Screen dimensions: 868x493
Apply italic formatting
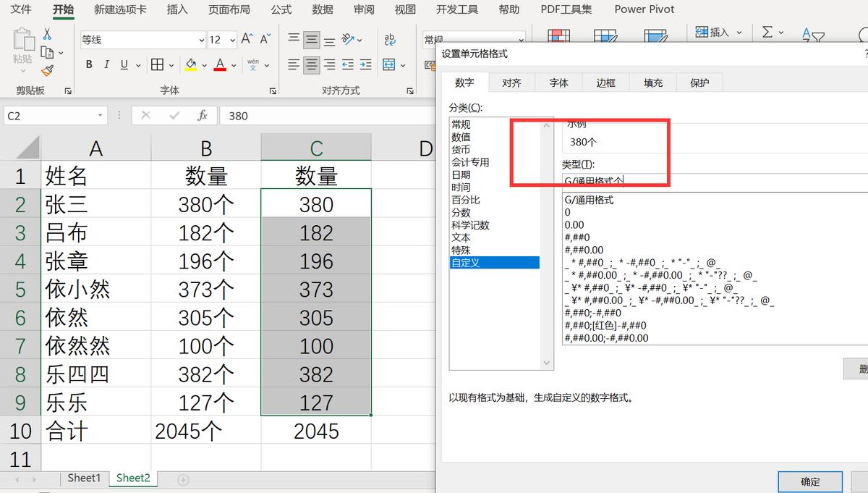click(106, 64)
